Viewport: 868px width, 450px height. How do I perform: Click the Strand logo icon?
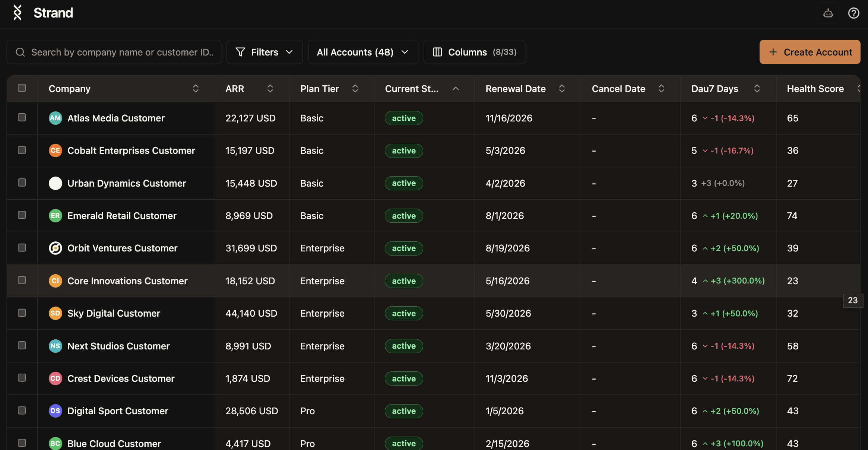point(17,13)
